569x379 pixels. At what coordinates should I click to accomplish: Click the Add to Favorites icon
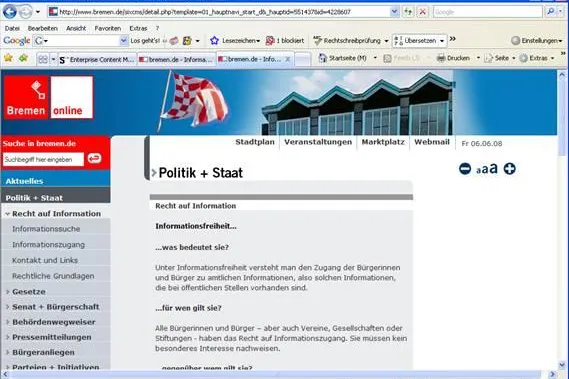point(24,58)
